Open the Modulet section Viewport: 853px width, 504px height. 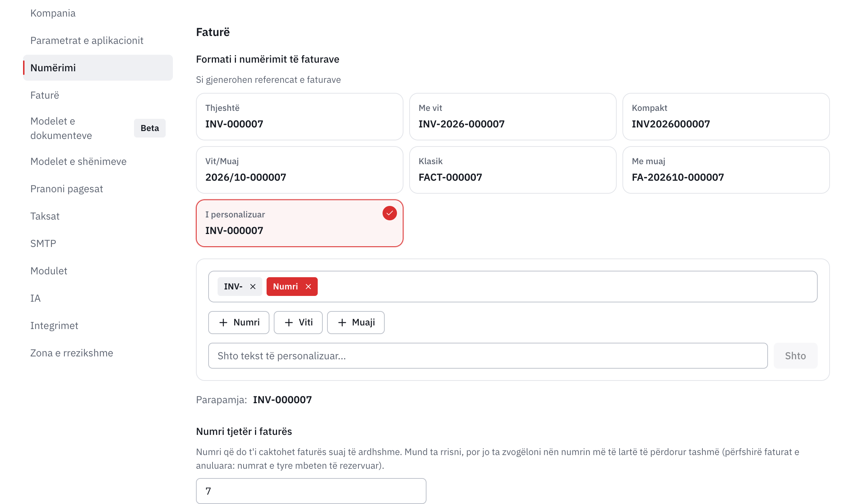pyautogui.click(x=98, y=271)
